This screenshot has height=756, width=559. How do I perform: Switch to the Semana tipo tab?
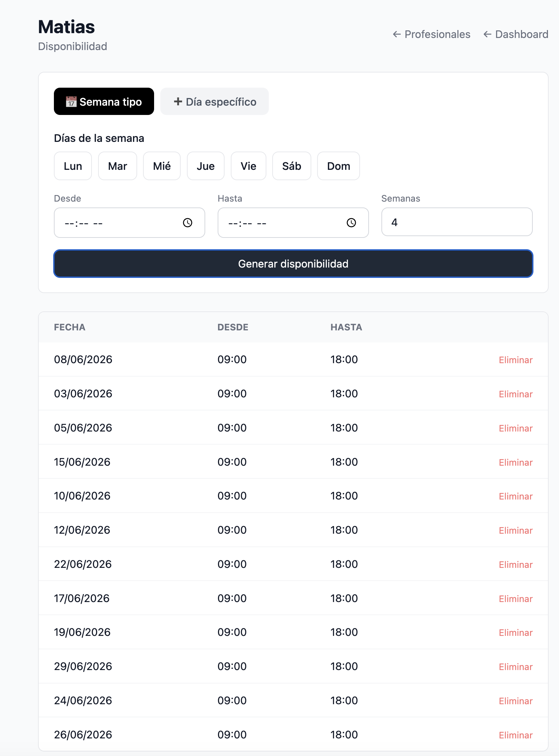(104, 101)
